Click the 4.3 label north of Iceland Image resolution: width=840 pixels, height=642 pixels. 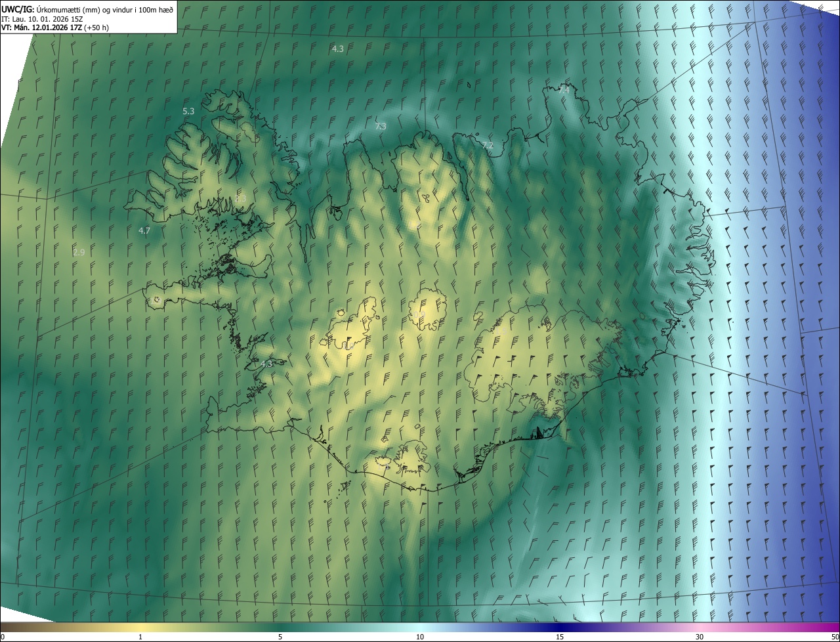point(337,49)
